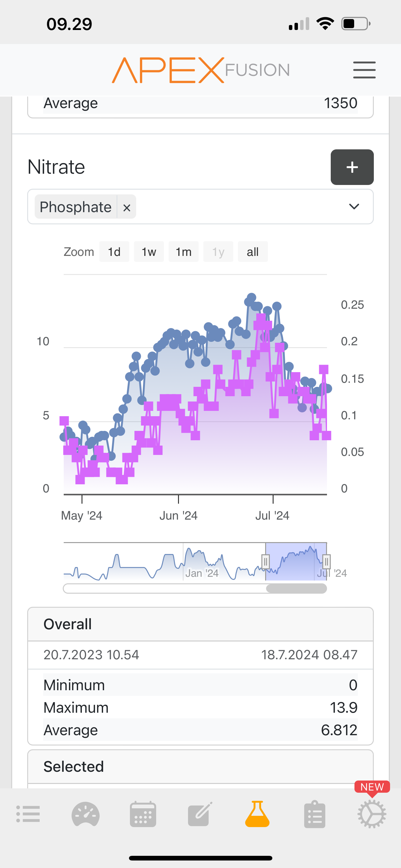
Task: Open the new settings gear tab
Action: click(x=372, y=814)
